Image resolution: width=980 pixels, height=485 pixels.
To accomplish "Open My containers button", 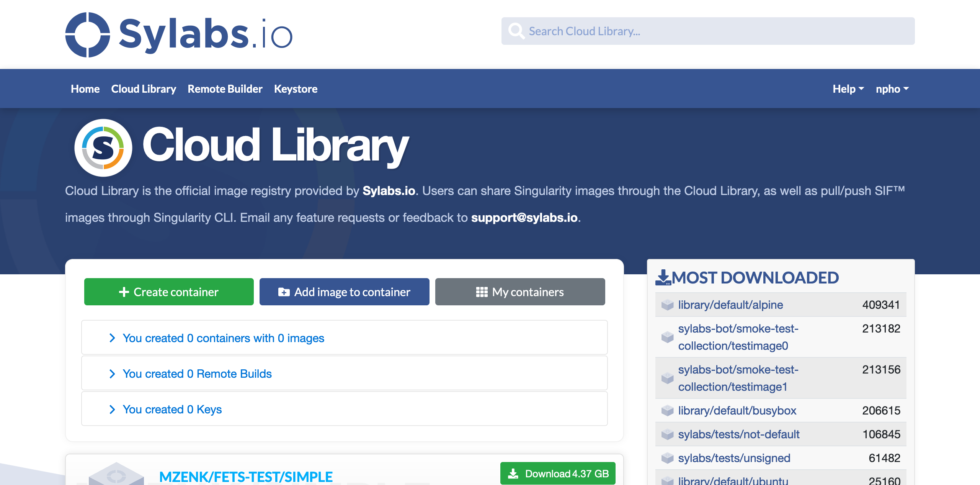I will [x=520, y=292].
